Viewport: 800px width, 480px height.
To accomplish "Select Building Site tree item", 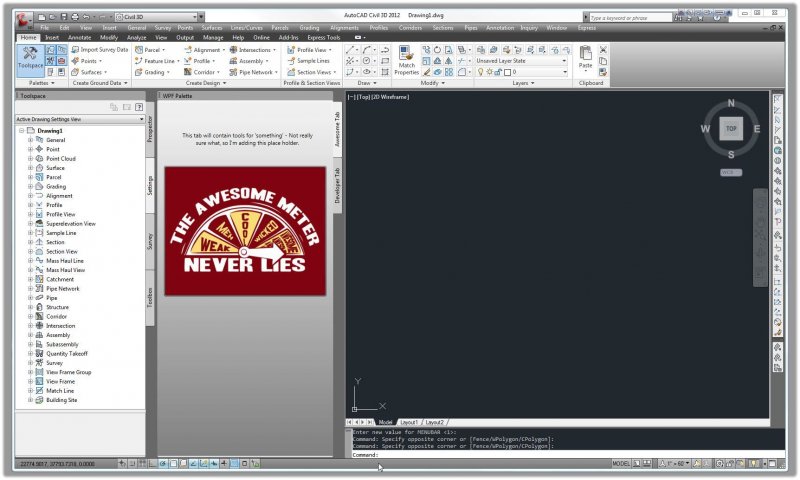I will coord(61,400).
